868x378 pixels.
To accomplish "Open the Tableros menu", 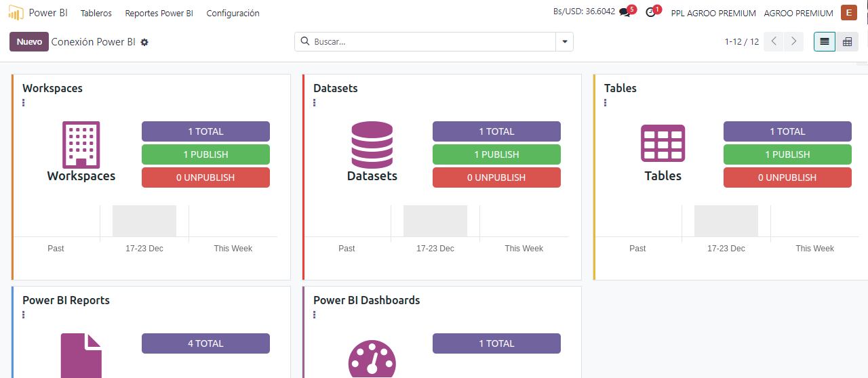I will click(x=96, y=13).
